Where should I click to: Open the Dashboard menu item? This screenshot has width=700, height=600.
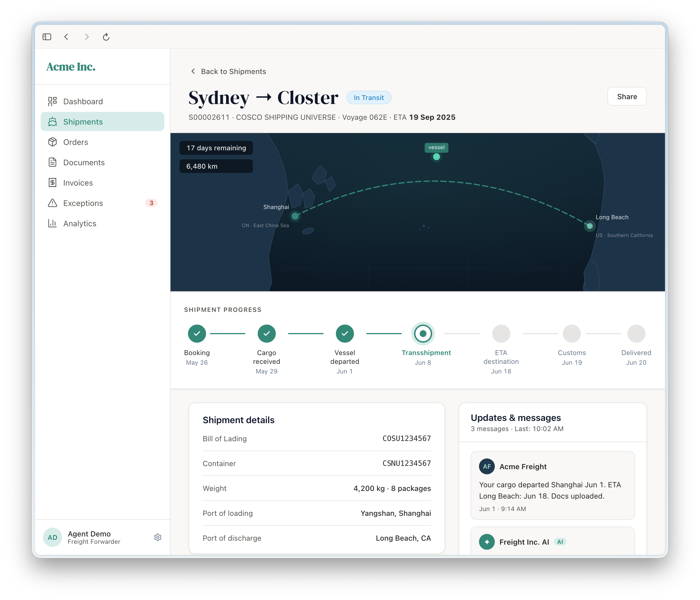(x=102, y=101)
